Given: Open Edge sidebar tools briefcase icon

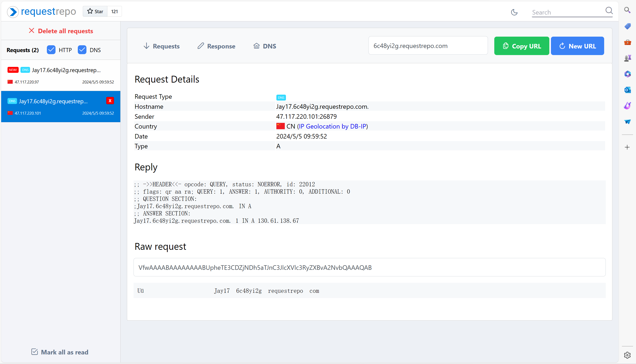Looking at the screenshot, I should click(x=627, y=42).
